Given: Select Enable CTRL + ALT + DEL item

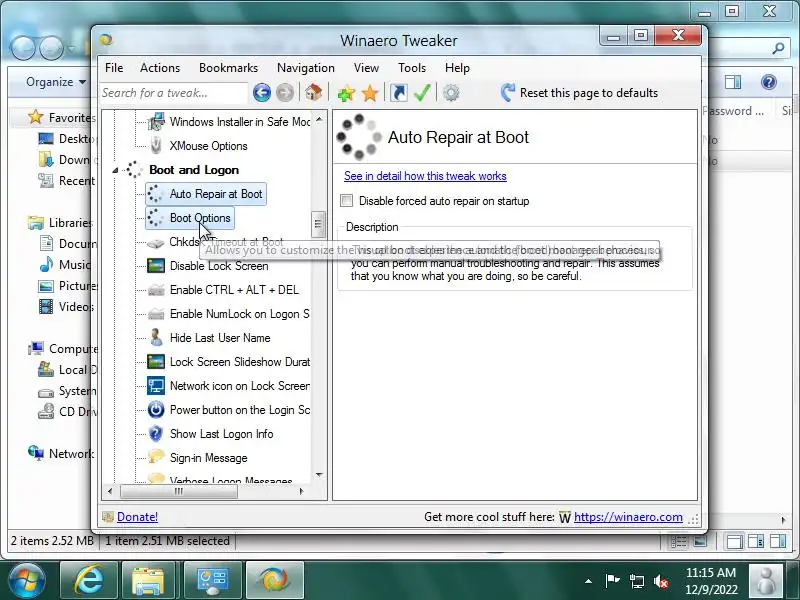Looking at the screenshot, I should pyautogui.click(x=234, y=290).
